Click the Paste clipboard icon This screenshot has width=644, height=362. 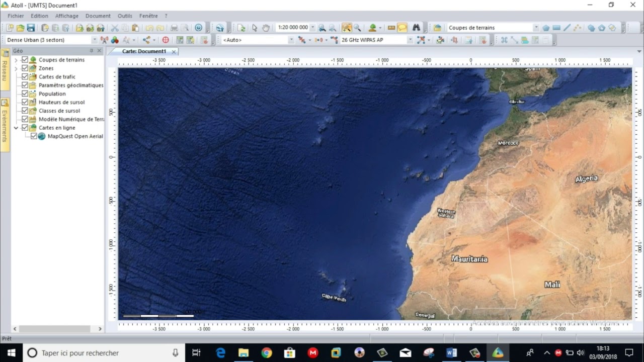click(x=136, y=28)
